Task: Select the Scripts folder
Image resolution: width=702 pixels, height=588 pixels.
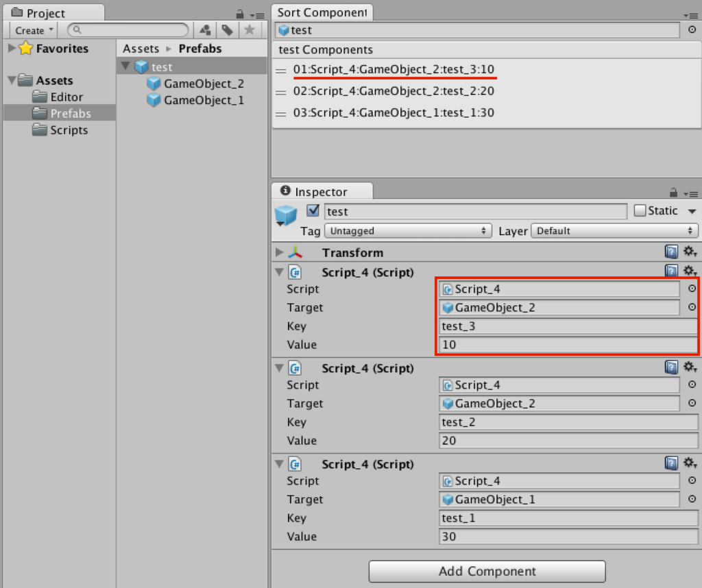Action: click(59, 130)
